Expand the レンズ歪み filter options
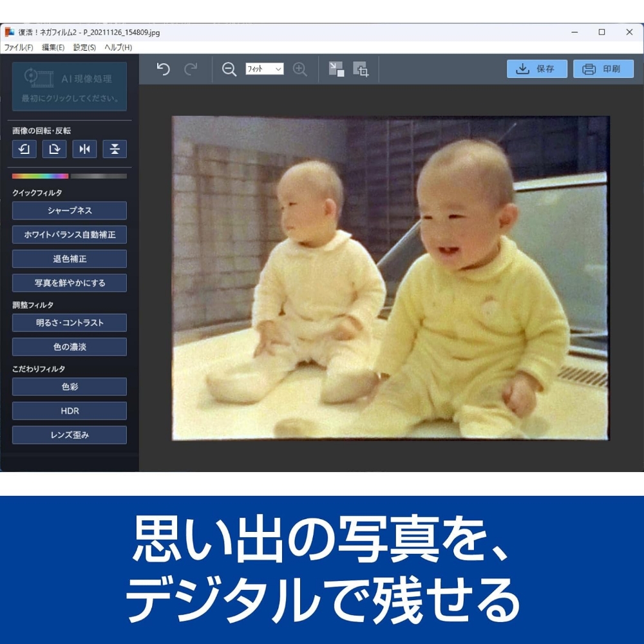Image resolution: width=644 pixels, height=644 pixels. coord(69,435)
